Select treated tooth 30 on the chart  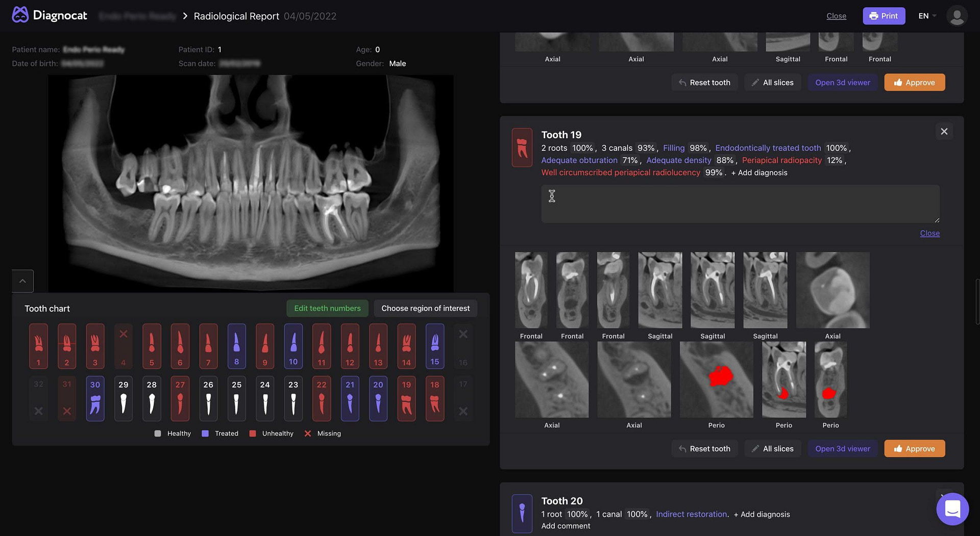(95, 398)
